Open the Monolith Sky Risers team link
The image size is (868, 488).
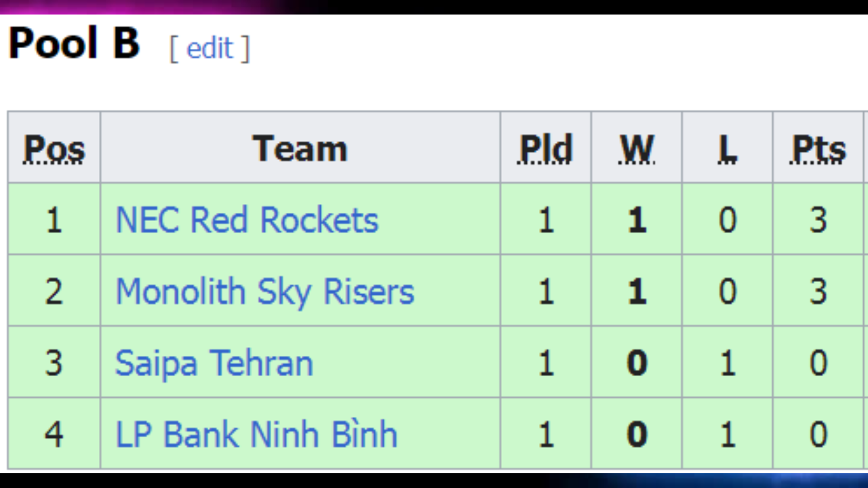264,291
